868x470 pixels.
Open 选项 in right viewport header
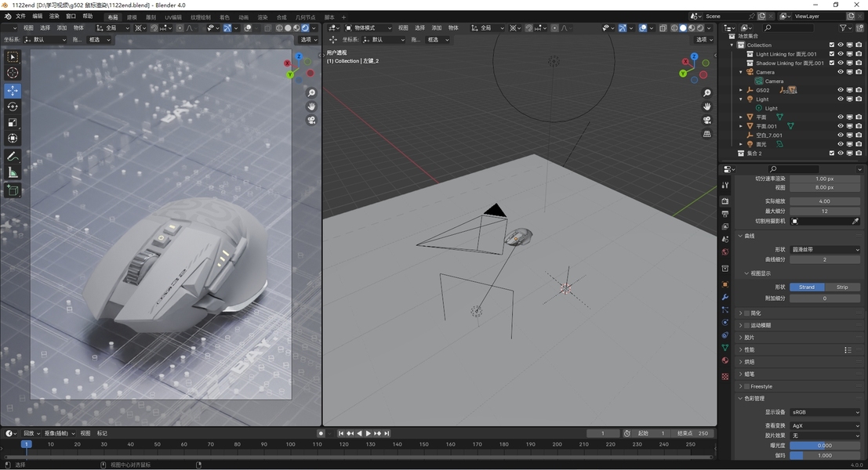click(703, 40)
